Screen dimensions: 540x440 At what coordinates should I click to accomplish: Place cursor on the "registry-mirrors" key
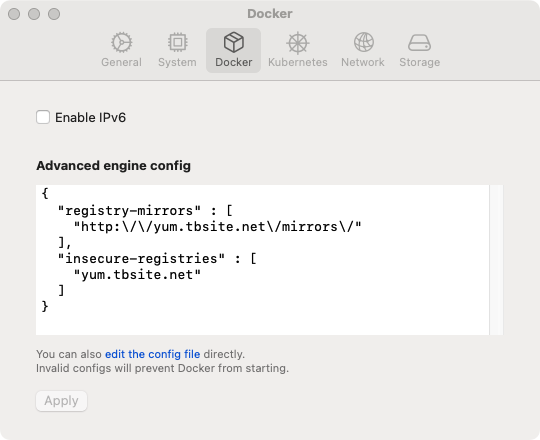pyautogui.click(x=129, y=210)
